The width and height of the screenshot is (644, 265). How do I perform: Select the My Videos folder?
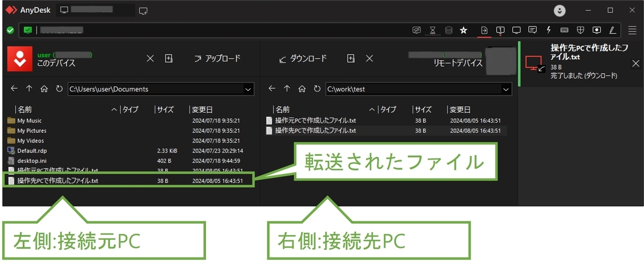coord(129,141)
